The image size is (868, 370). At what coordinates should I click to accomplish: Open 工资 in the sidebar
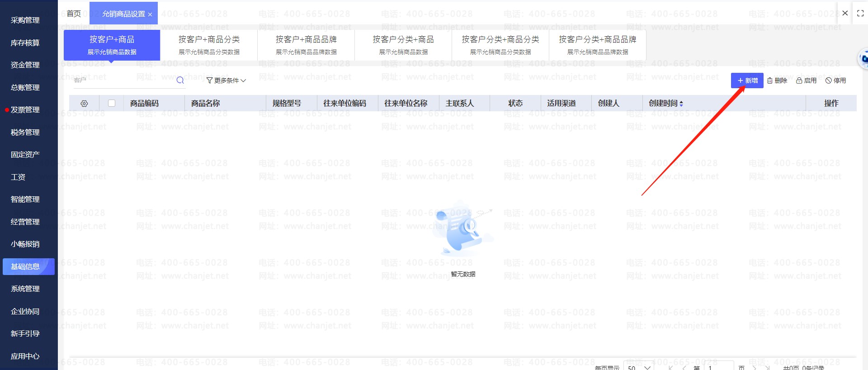18,177
